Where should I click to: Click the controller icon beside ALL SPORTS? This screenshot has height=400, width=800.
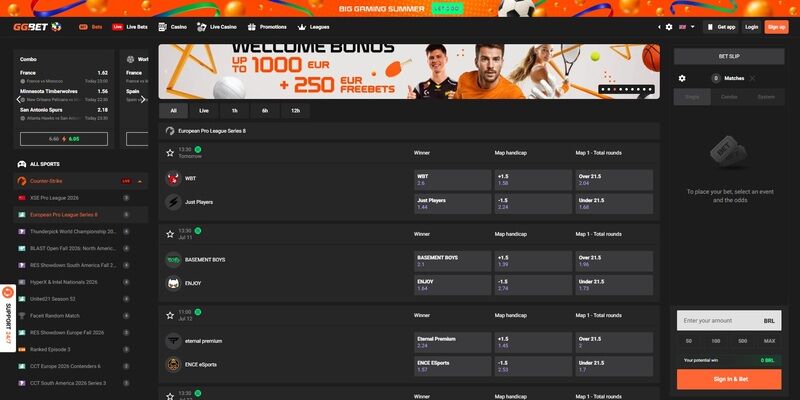(22, 164)
